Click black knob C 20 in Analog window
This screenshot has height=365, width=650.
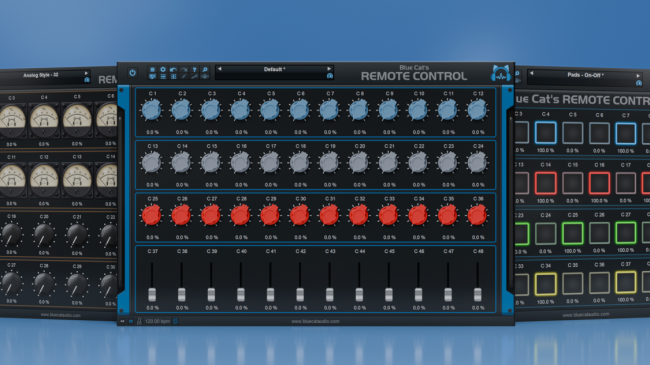pos(44,235)
